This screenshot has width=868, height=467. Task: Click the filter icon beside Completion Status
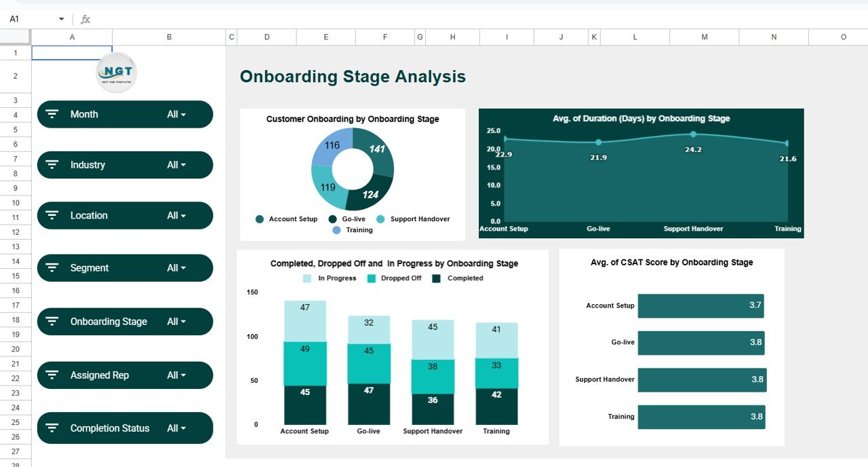pos(52,428)
